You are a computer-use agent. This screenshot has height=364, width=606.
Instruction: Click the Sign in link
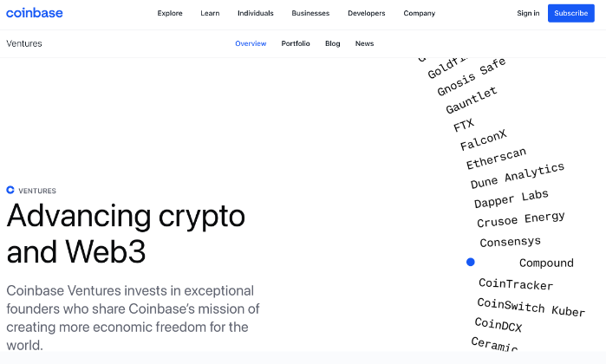click(x=528, y=13)
